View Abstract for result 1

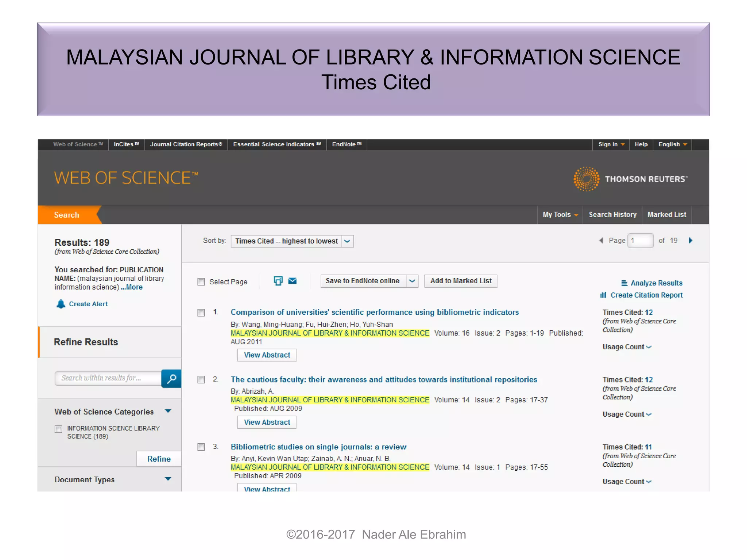click(x=267, y=355)
